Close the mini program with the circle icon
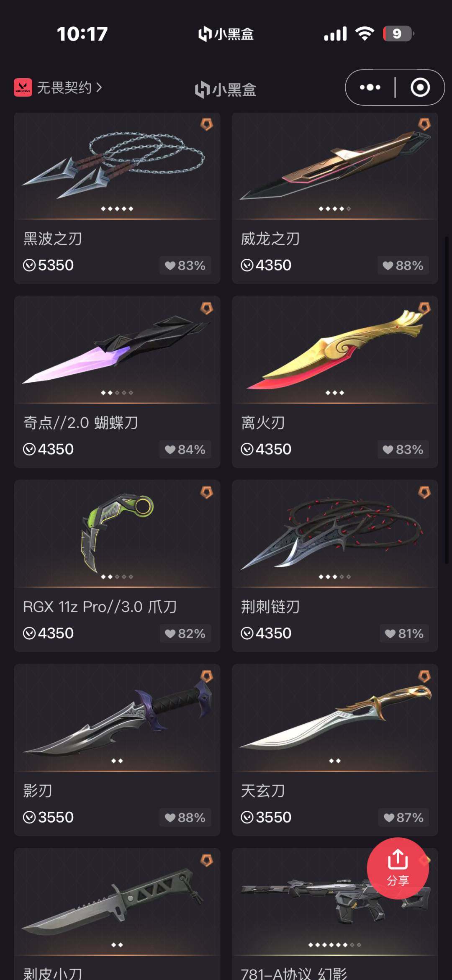 click(420, 87)
